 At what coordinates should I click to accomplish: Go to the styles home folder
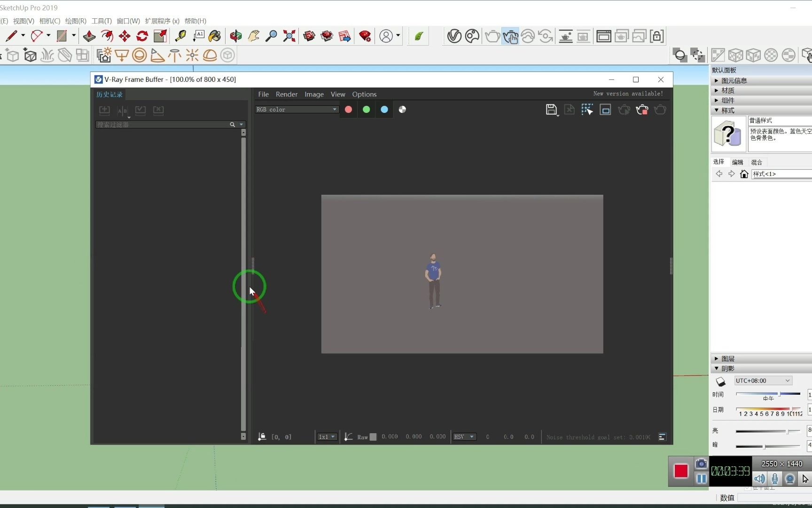click(744, 174)
